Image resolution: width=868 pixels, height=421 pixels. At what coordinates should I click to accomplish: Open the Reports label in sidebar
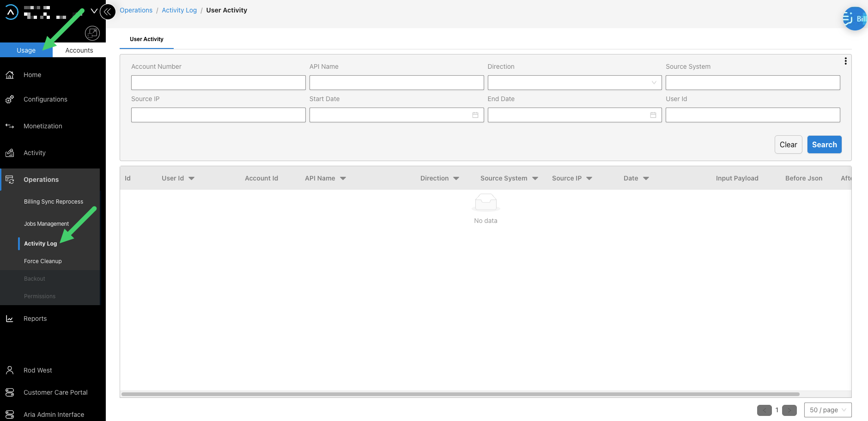(x=35, y=319)
